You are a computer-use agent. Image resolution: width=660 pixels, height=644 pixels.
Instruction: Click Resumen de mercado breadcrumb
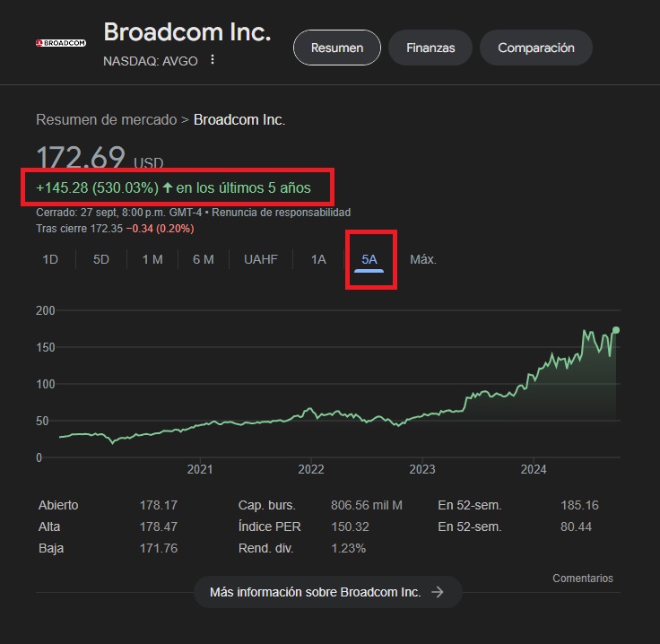(x=106, y=119)
